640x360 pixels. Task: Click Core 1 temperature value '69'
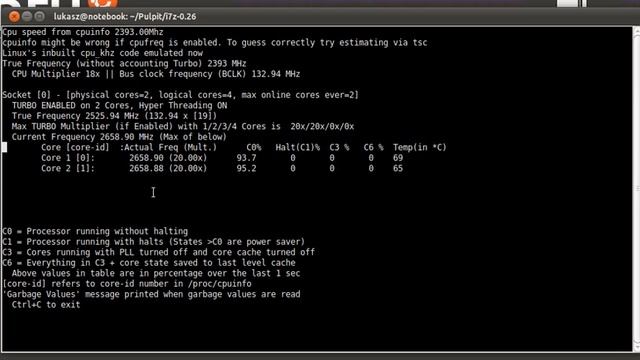(398, 158)
